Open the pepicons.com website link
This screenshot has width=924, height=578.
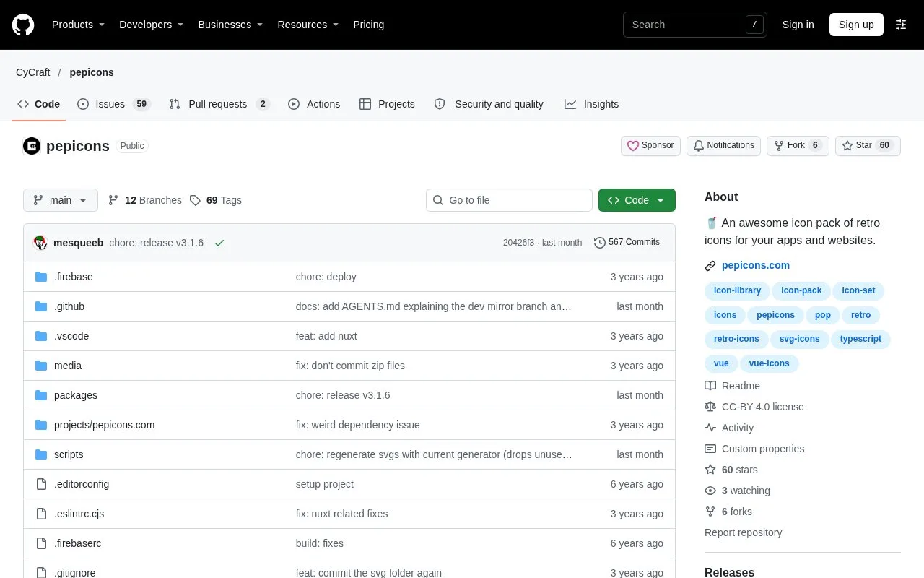[756, 265]
